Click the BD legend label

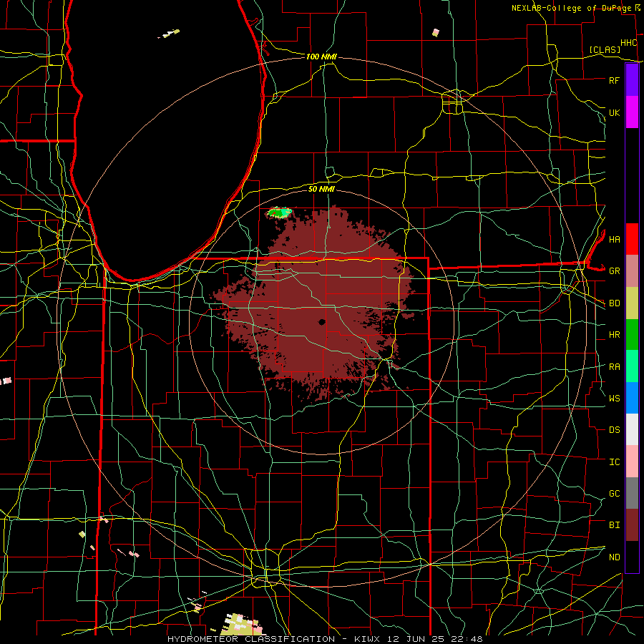coord(614,303)
